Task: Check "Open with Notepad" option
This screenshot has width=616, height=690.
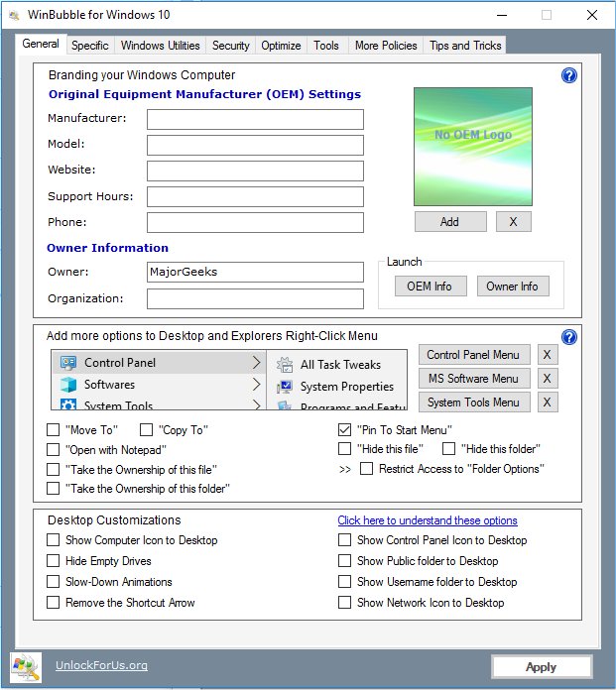Action: 54,449
